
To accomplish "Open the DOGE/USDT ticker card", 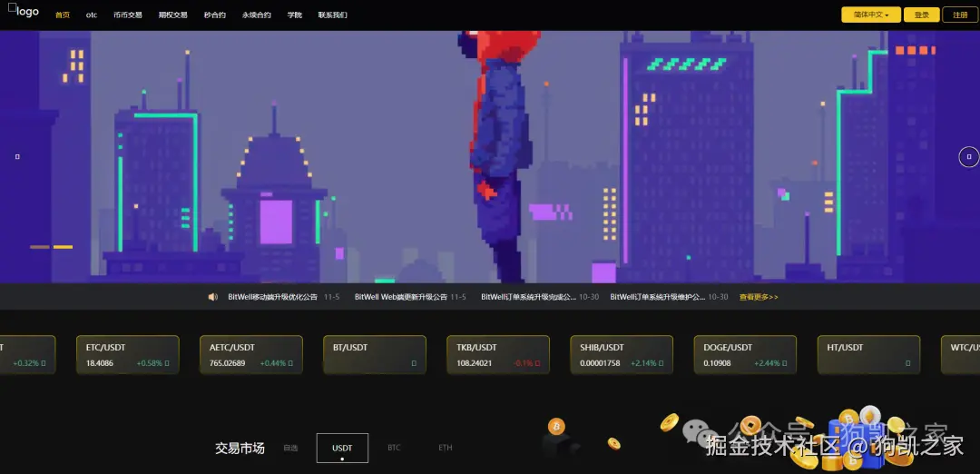I will (745, 354).
